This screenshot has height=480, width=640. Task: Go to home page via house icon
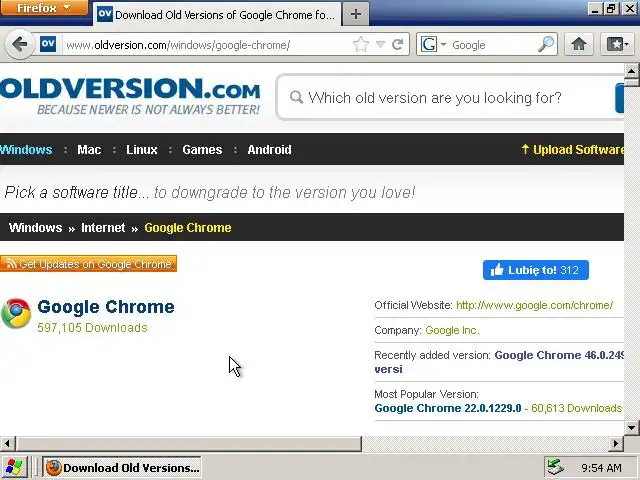pos(578,44)
